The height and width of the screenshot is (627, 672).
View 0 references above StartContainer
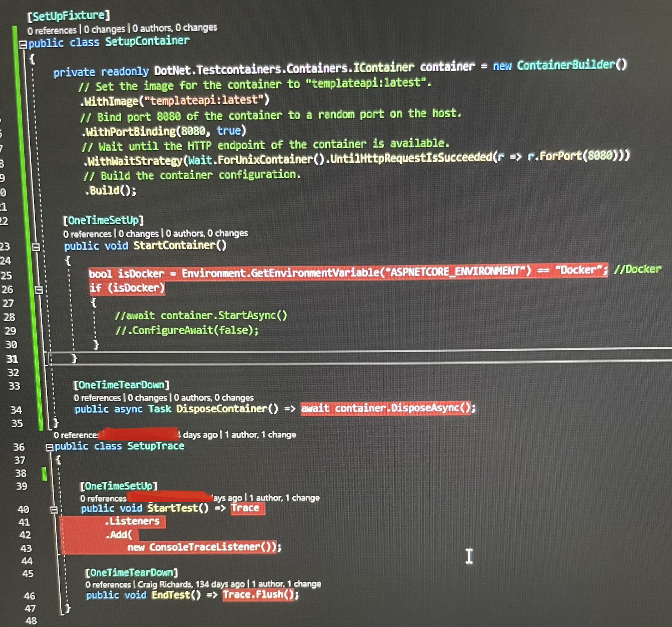87,234
